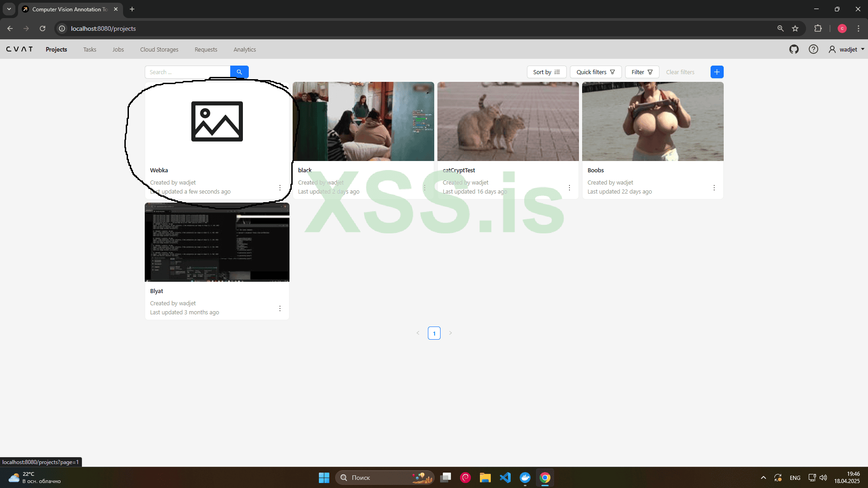Go to the Jobs page

[x=118, y=49]
